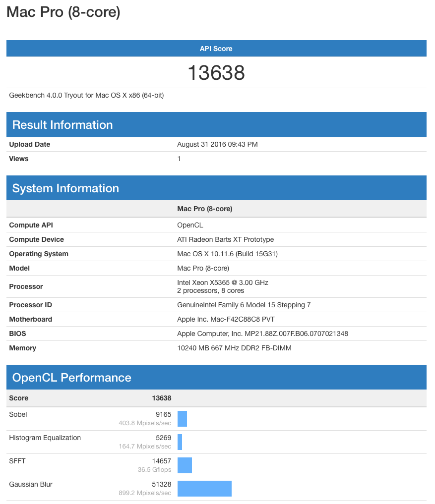The height and width of the screenshot is (504, 435).
Task: Click the Histogram Equalization score bar
Action: pyautogui.click(x=180, y=442)
